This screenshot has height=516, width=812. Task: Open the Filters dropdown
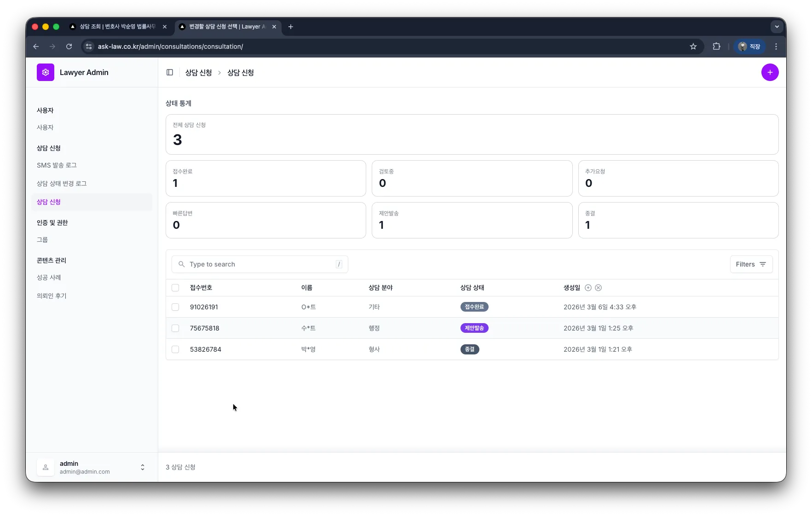pos(751,264)
